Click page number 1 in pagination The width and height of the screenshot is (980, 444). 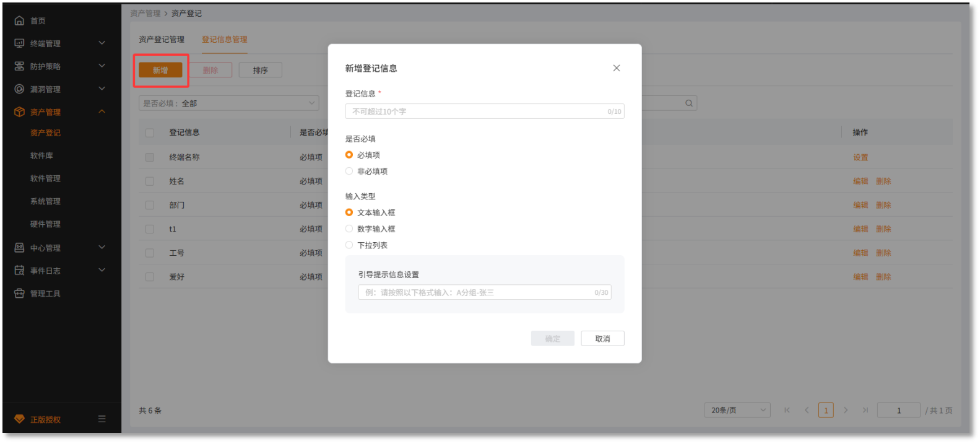[826, 410]
